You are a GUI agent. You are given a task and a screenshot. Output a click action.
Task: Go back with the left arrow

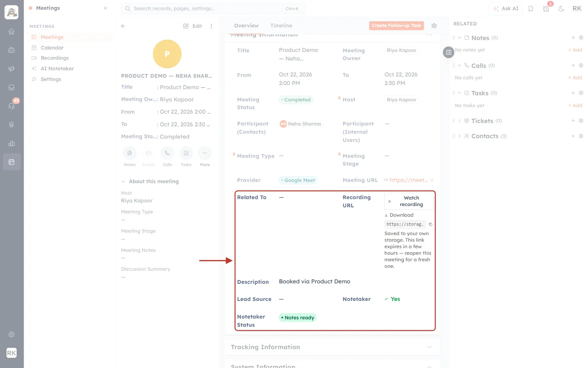coord(123,26)
